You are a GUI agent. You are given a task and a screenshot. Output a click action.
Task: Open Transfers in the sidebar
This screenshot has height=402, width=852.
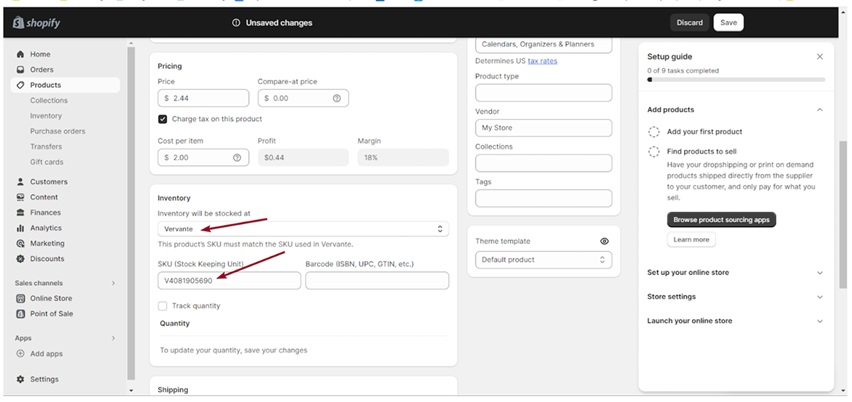[46, 147]
